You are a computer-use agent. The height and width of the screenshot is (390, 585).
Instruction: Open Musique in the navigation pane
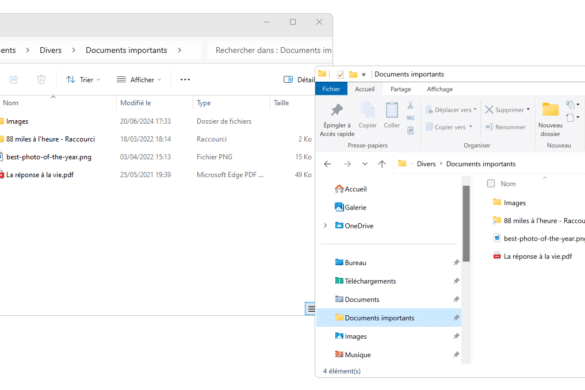(353, 355)
